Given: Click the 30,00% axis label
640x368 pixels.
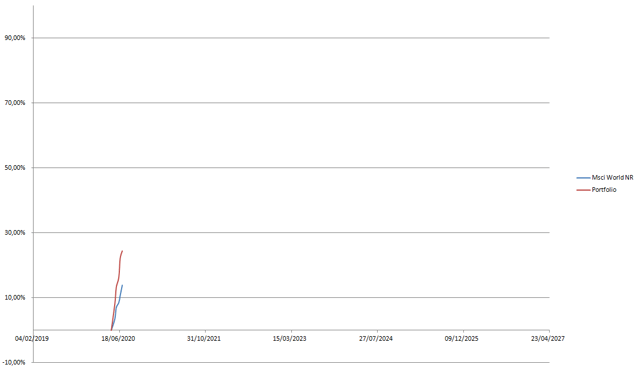Looking at the screenshot, I should pyautogui.click(x=15, y=233).
